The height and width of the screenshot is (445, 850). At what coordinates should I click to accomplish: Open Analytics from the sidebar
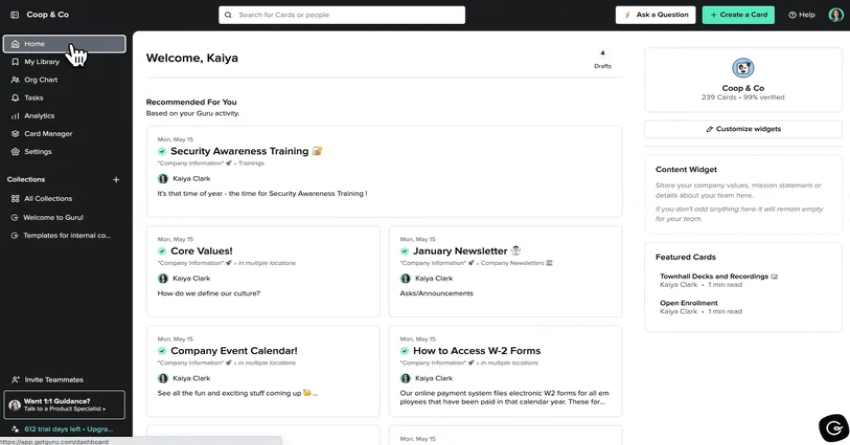(15, 116)
